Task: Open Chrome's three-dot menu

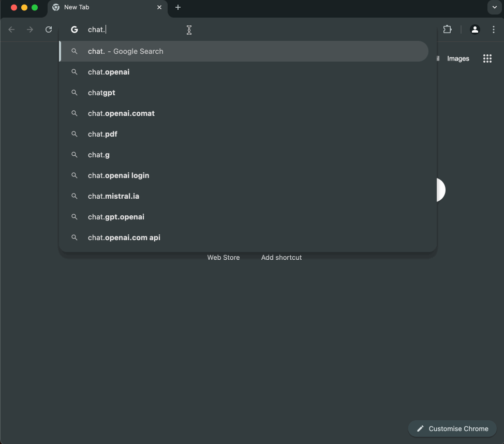Action: (x=494, y=29)
